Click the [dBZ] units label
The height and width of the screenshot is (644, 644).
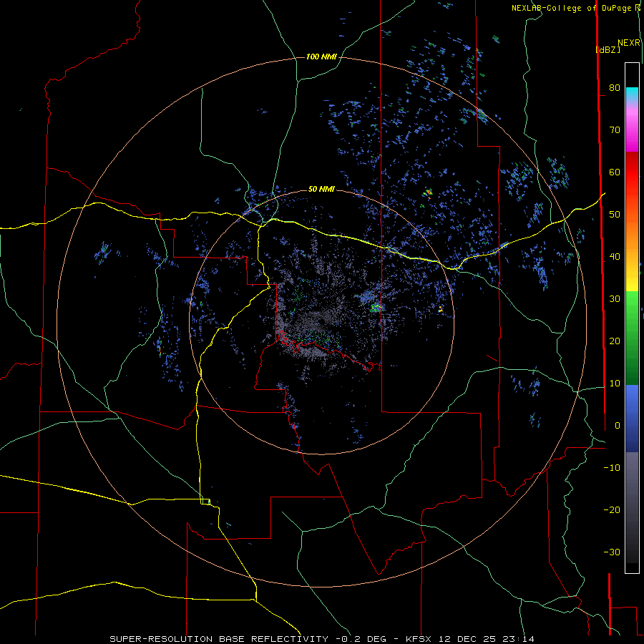(608, 49)
